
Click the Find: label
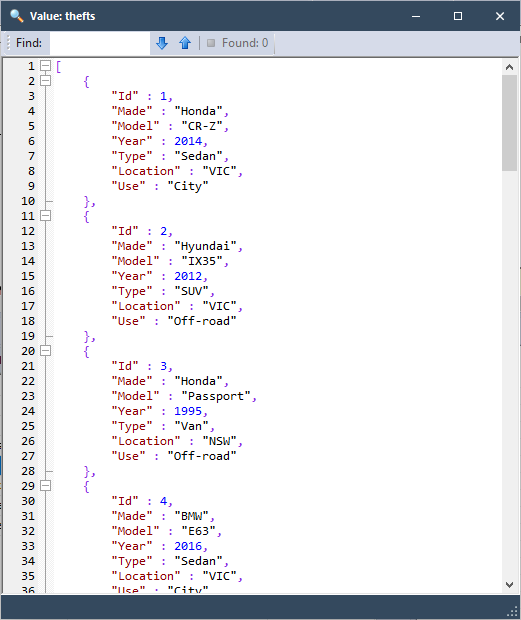pos(28,43)
